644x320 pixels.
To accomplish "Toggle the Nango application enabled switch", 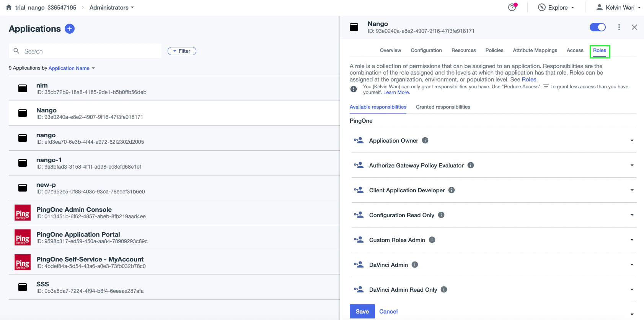I will click(x=598, y=27).
